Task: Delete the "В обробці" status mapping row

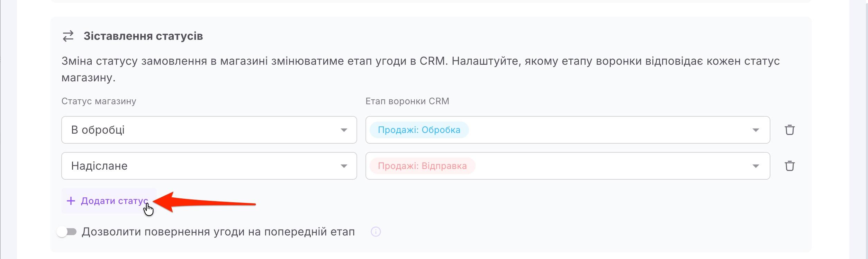Action: pos(789,130)
